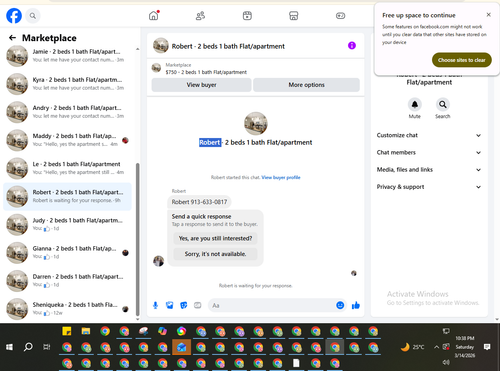Image resolution: width=500 pixels, height=371 pixels.
Task: Go back using the Marketplace arrow
Action: point(12,38)
